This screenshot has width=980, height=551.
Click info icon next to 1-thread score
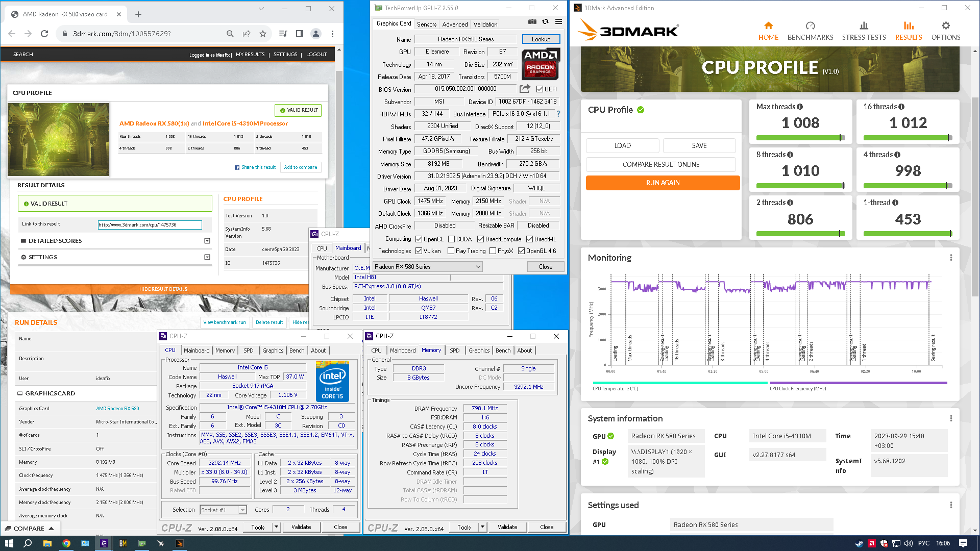click(x=895, y=203)
